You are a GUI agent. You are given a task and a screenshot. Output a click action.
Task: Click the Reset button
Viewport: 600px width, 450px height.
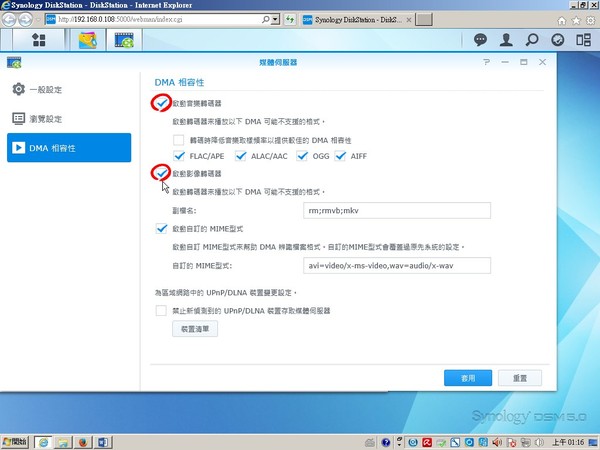pyautogui.click(x=520, y=378)
